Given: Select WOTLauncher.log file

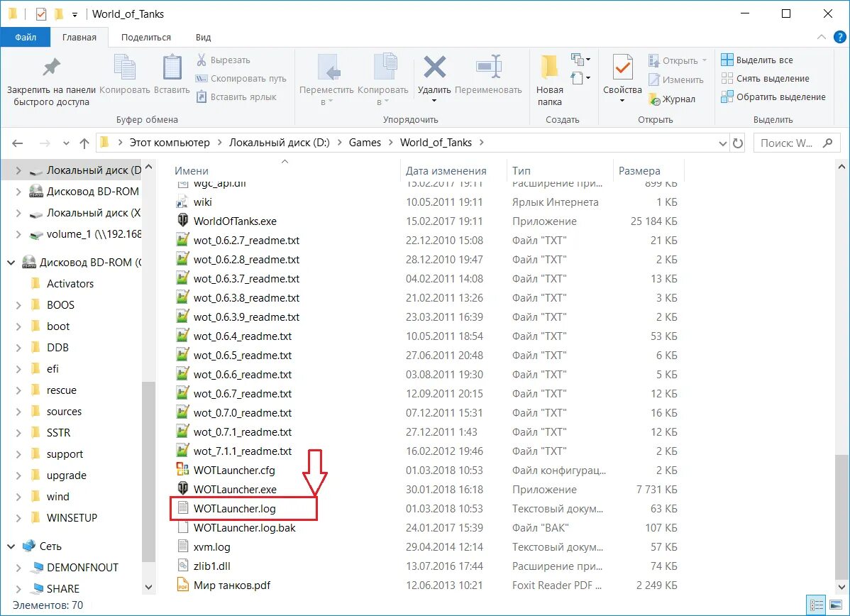Looking at the screenshot, I should click(234, 509).
